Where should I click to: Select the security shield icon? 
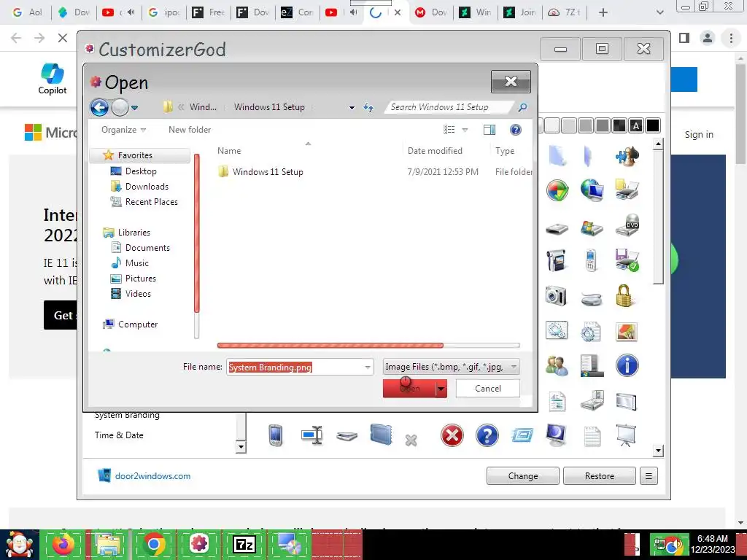coord(557,191)
